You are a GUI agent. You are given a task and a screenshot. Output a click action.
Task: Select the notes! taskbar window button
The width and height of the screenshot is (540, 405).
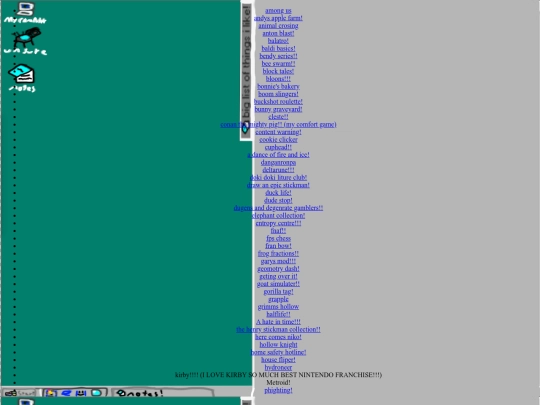[163, 393]
